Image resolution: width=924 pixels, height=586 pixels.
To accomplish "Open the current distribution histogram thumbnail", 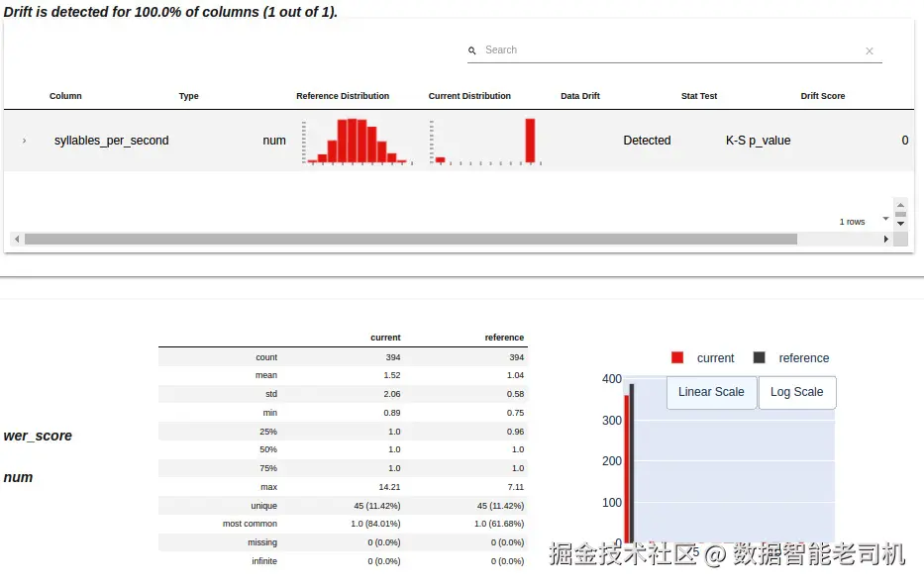I will pyautogui.click(x=485, y=142).
